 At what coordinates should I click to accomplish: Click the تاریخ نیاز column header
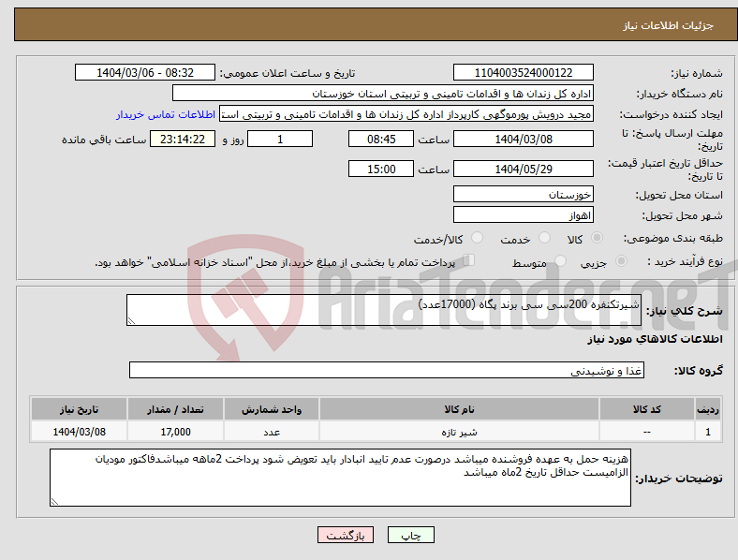79,409
